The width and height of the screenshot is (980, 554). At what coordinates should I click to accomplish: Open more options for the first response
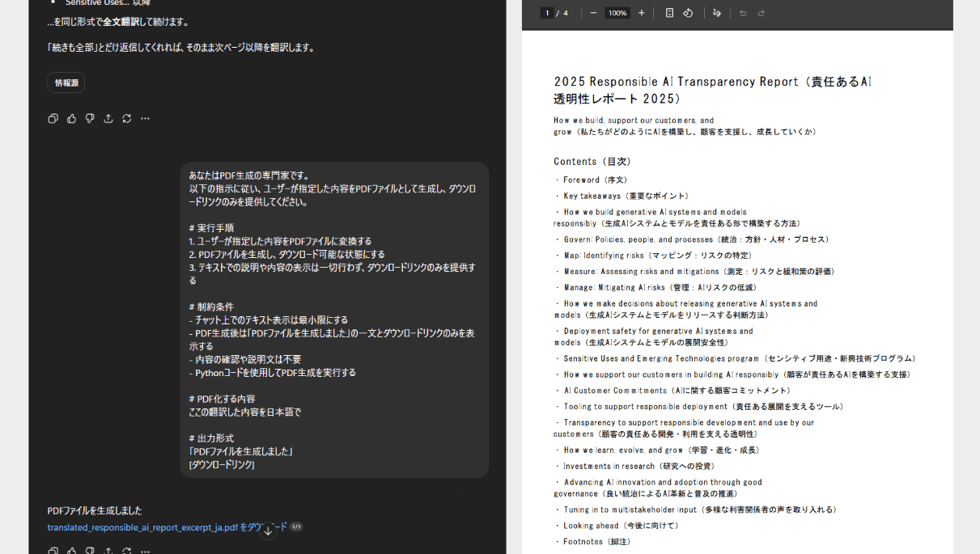pyautogui.click(x=145, y=118)
